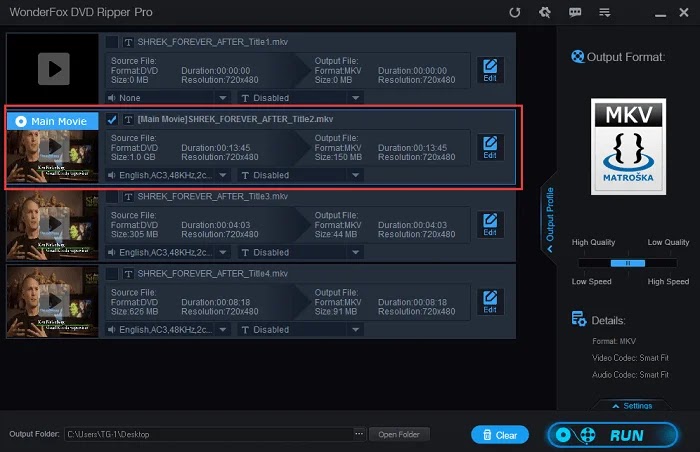Click the rename T icon for Title1.mkv
Screen dimensions: 700x452
[x=129, y=42]
